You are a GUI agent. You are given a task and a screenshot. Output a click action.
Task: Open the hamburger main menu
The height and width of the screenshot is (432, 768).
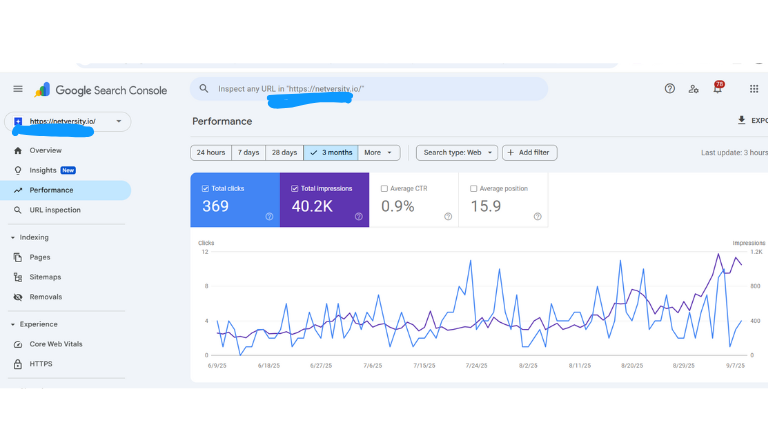tap(18, 89)
